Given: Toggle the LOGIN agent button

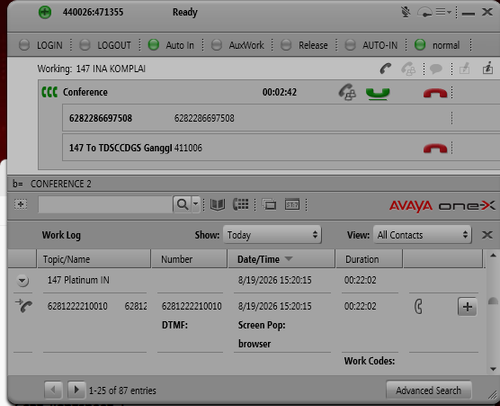Looking at the screenshot, I should (41, 45).
